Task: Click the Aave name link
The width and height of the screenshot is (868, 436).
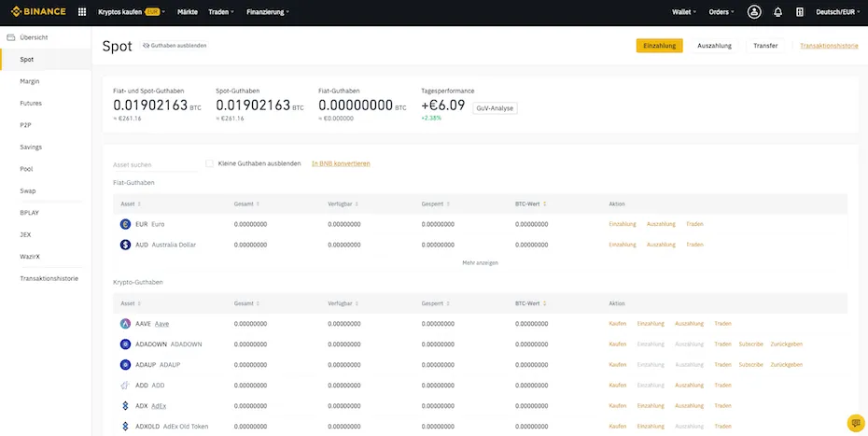Action: coord(161,324)
